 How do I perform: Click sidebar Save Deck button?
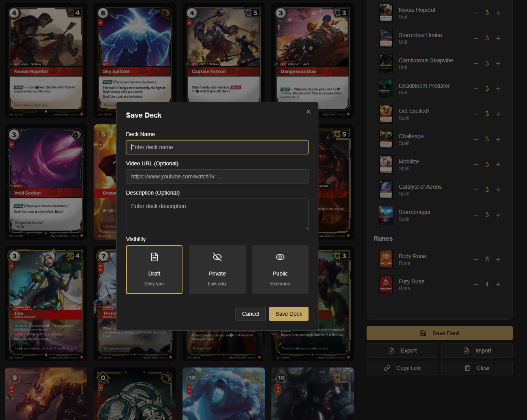tap(440, 333)
